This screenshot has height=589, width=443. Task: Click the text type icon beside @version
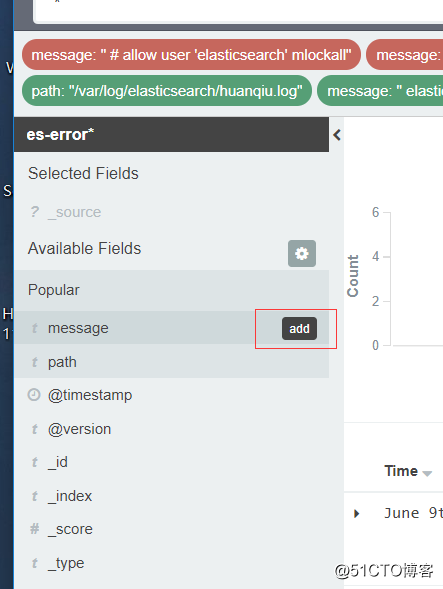(35, 429)
